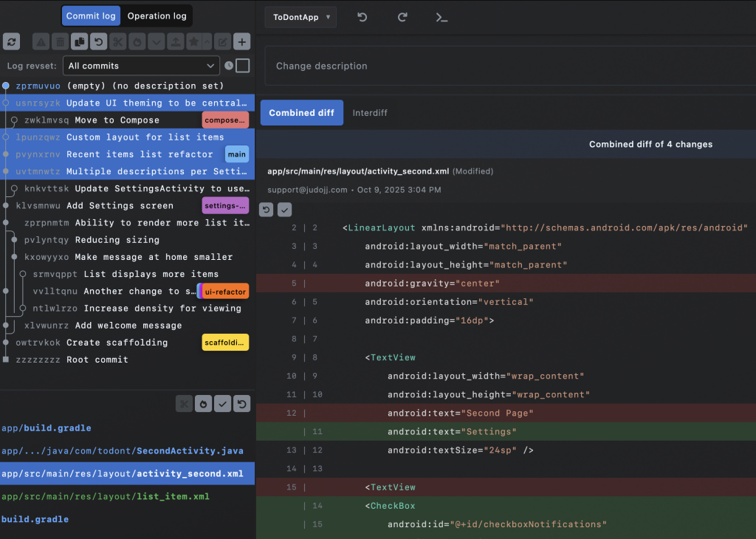Click the revert icon under the diff file header

click(x=267, y=210)
